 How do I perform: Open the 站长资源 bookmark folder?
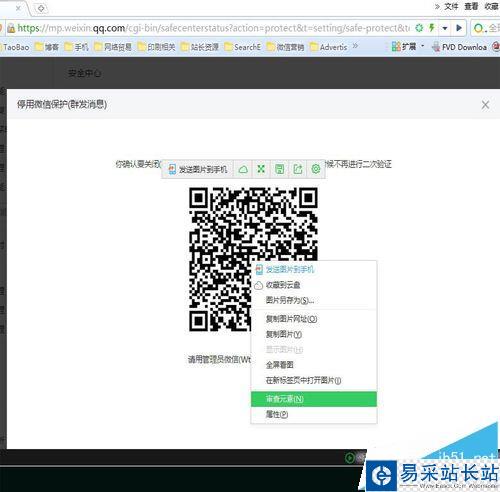coord(200,47)
